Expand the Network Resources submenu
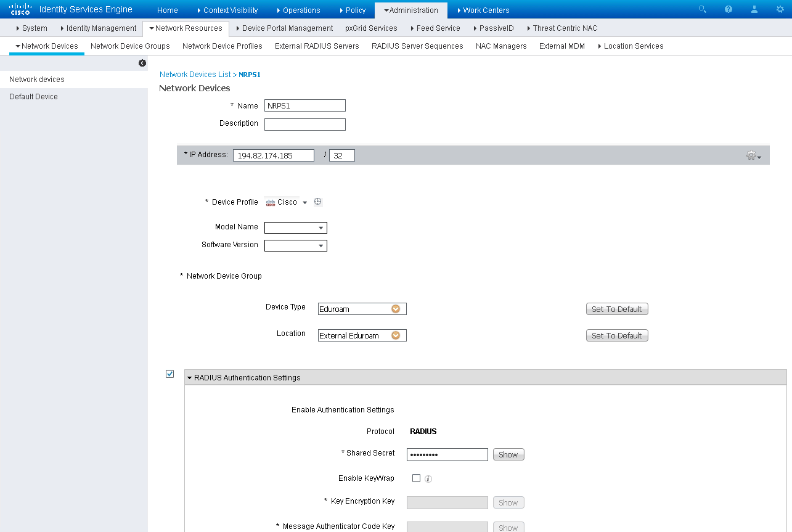 tap(186, 28)
